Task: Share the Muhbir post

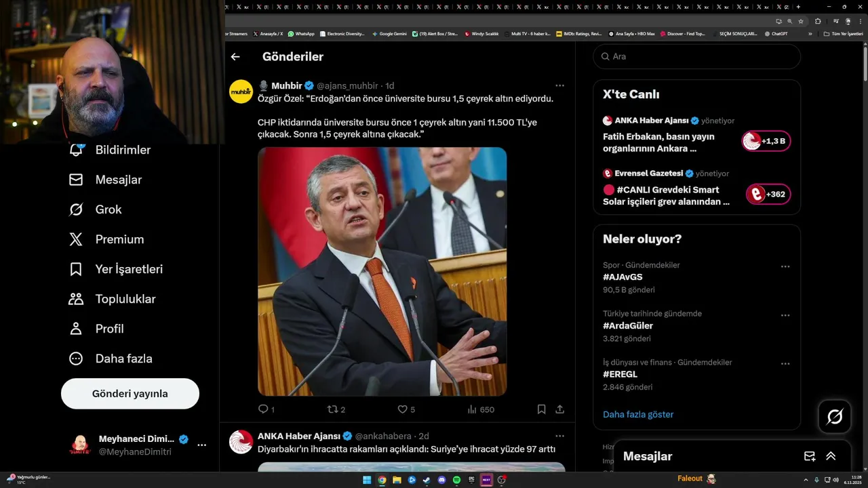Action: [559, 409]
